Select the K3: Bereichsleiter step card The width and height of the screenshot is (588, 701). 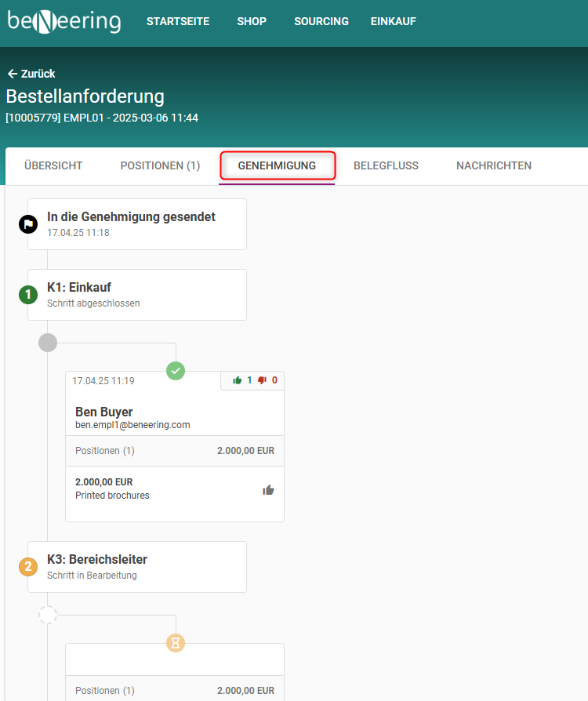pyautogui.click(x=137, y=567)
